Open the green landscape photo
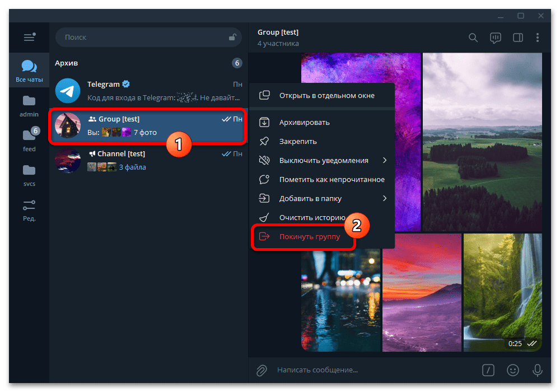 tap(482, 142)
